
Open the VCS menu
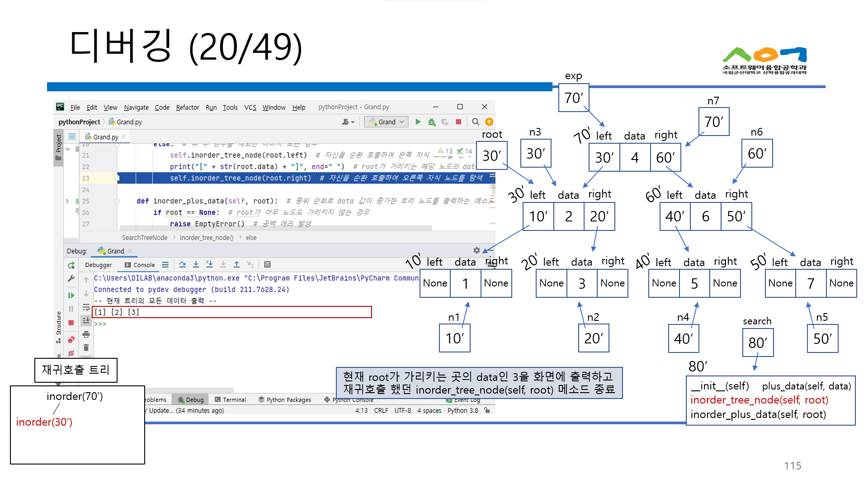[250, 108]
